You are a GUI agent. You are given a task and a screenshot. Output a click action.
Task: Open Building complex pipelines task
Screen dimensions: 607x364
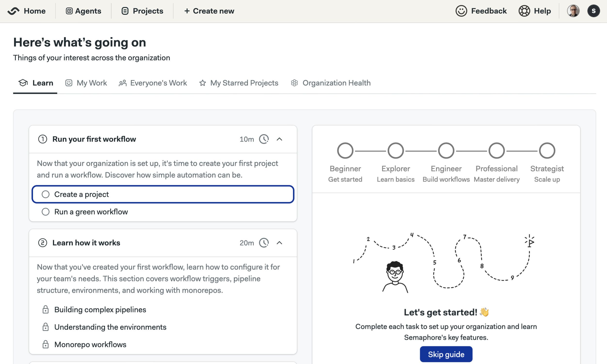100,309
